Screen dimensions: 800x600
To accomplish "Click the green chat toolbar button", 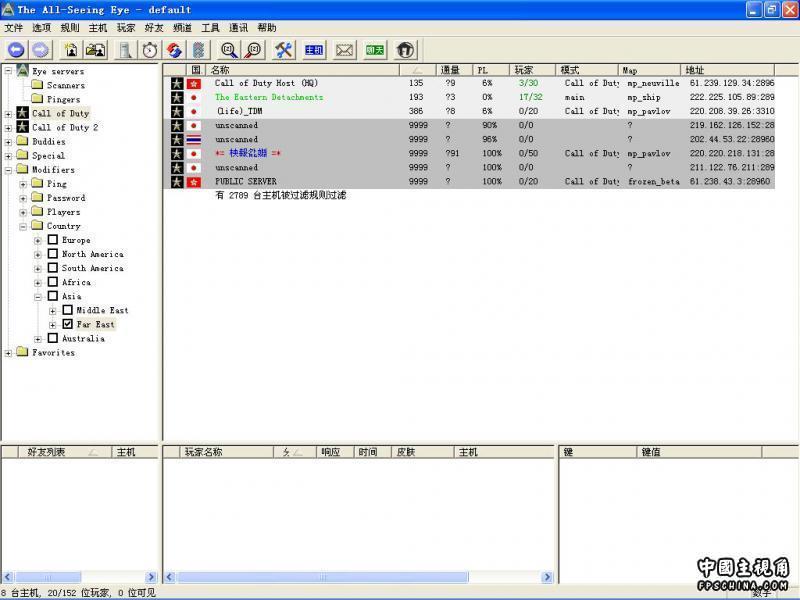I will (375, 49).
